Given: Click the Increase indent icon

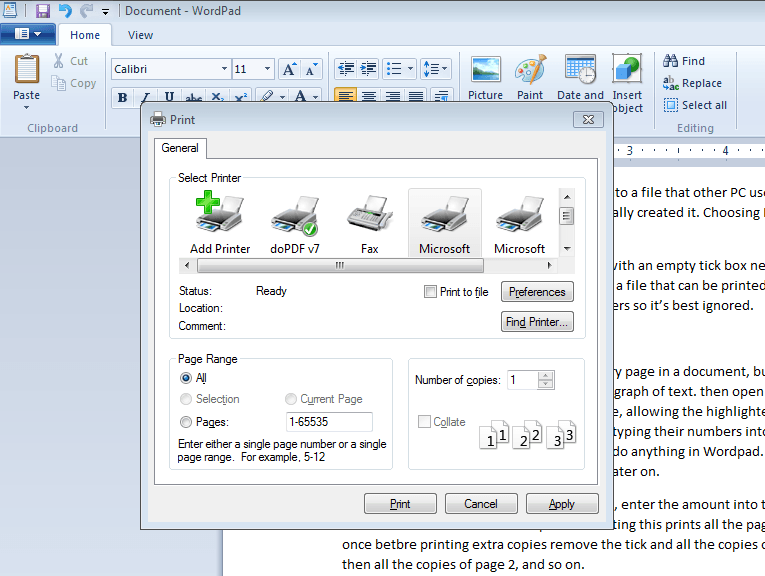Looking at the screenshot, I should point(368,69).
